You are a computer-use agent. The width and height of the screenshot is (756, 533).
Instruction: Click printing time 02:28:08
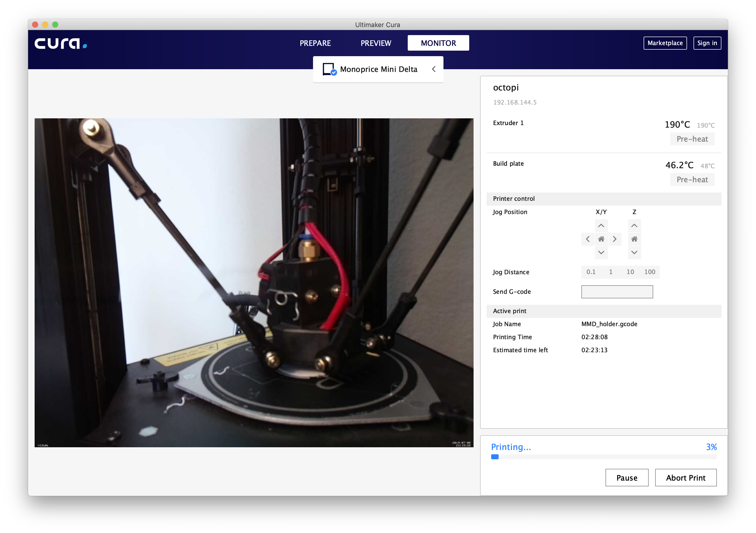coord(594,337)
